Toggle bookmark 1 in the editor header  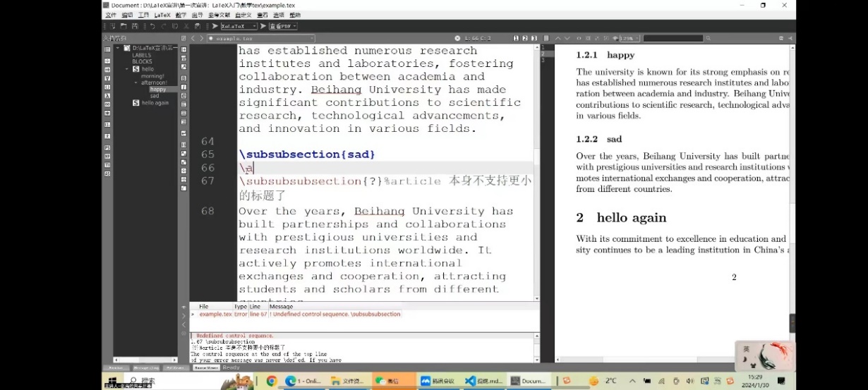516,38
